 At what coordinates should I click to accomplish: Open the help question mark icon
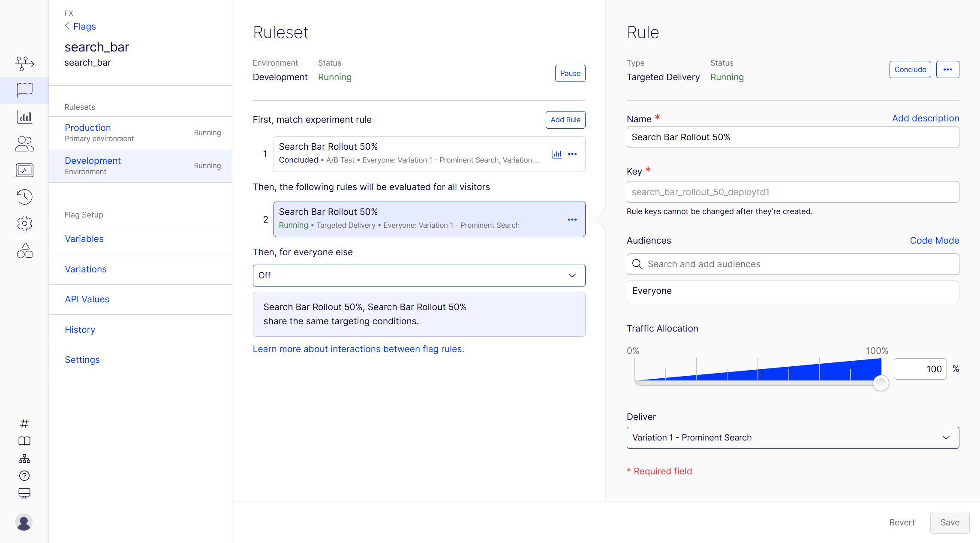click(24, 476)
